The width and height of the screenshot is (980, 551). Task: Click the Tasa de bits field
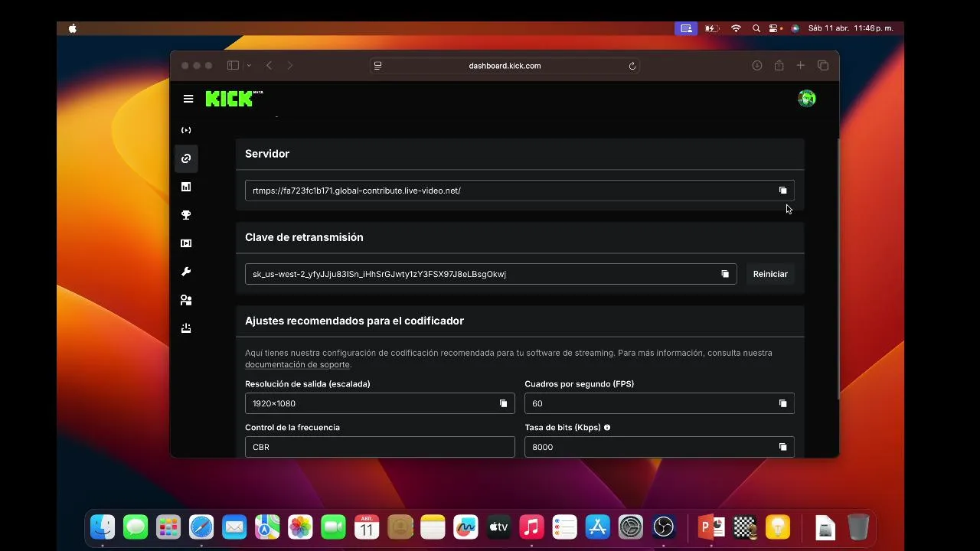[659, 447]
